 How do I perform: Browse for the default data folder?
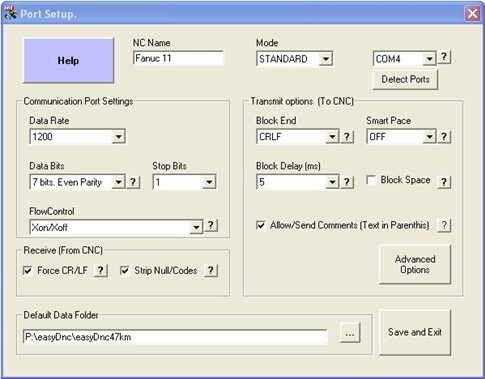[x=350, y=332]
